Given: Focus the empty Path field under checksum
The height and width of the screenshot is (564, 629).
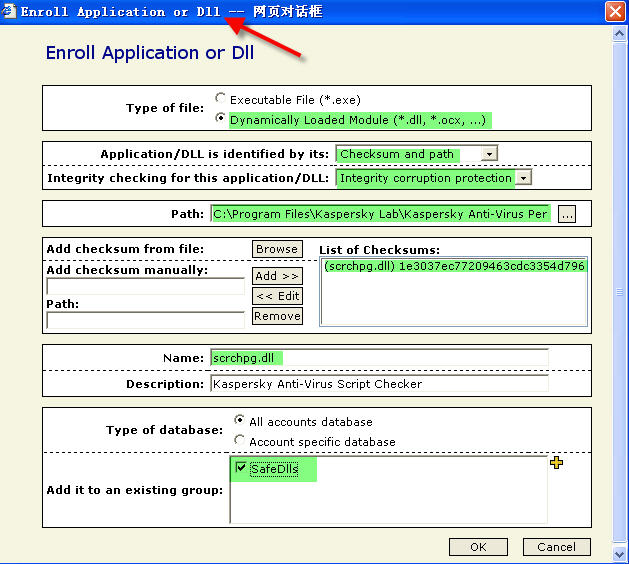Looking at the screenshot, I should coord(146,320).
